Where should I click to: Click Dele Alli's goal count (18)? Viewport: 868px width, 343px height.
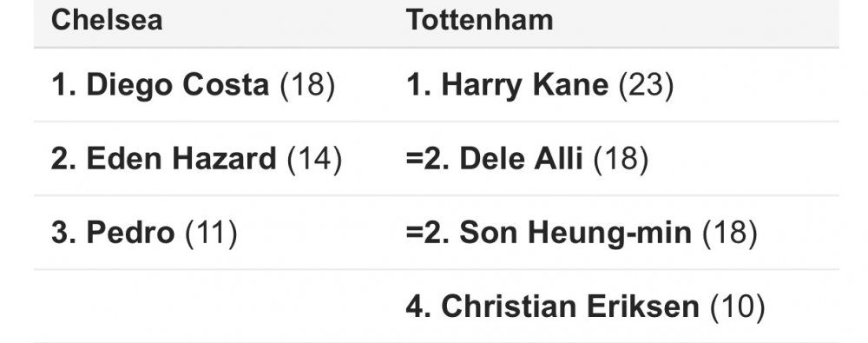click(x=621, y=160)
